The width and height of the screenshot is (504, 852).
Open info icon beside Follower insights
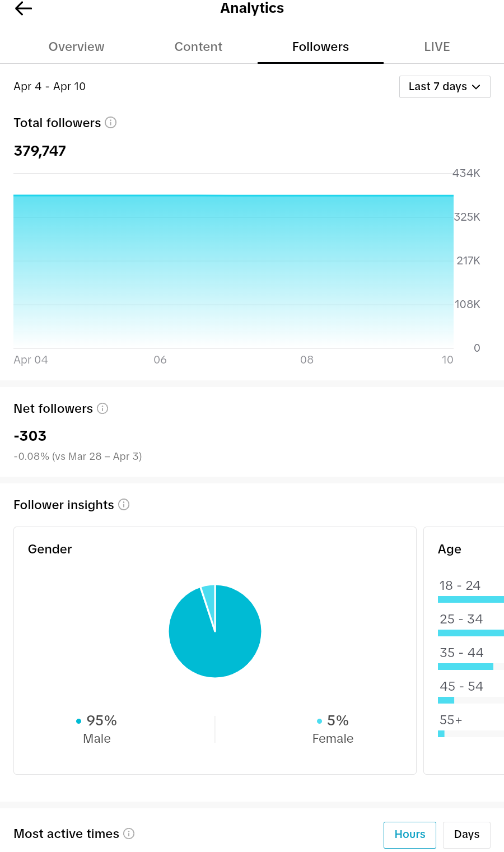point(124,505)
